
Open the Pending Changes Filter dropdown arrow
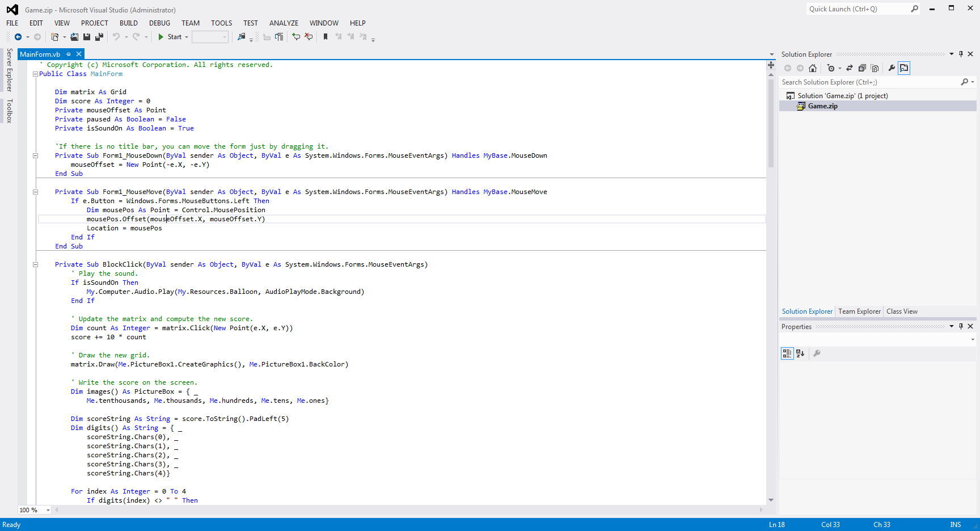(839, 68)
